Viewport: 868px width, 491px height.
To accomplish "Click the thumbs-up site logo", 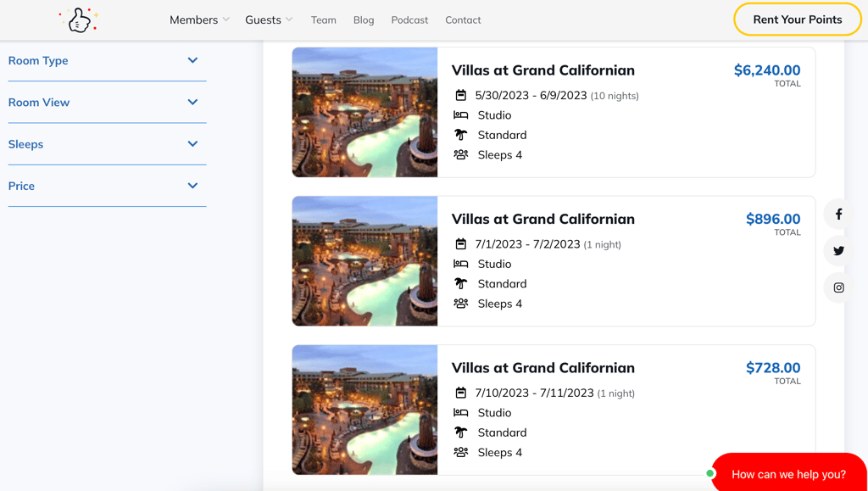I will (79, 20).
